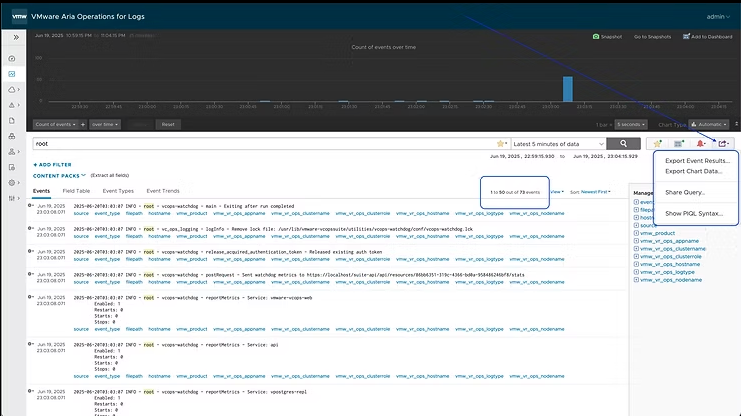Expand the CONTENT PACKS chevron
Screen dimensions: 741x416
[84, 175]
